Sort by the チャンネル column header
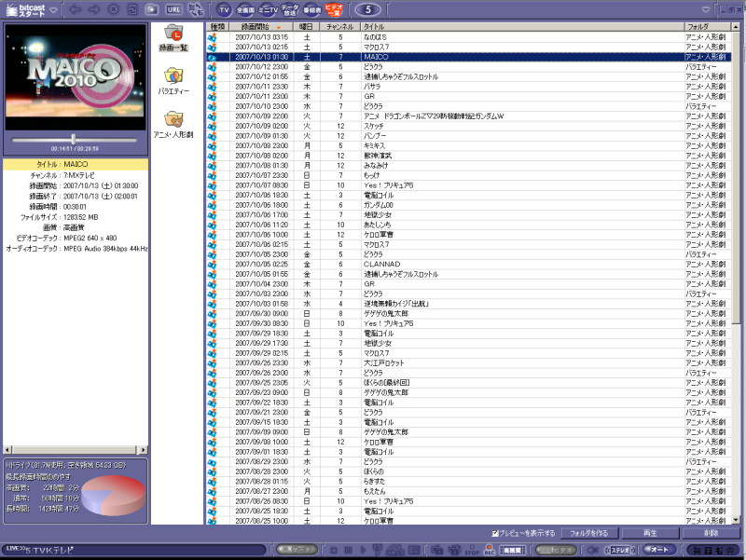Screen dimensions: 746x560 tap(340, 27)
